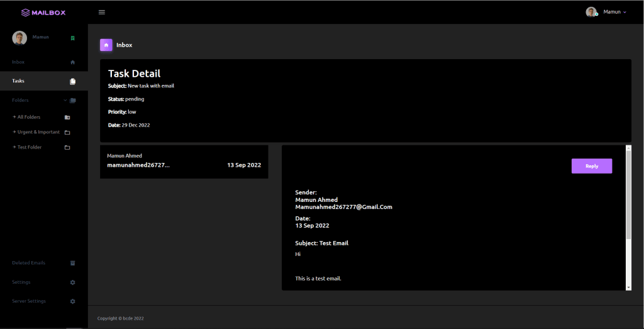Open Test Folder
The image size is (644, 329).
[30, 147]
